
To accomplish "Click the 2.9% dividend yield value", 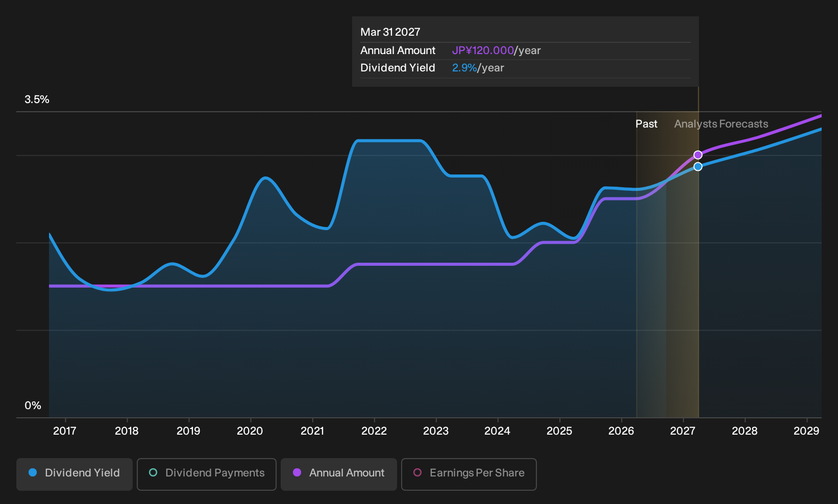I will point(464,68).
